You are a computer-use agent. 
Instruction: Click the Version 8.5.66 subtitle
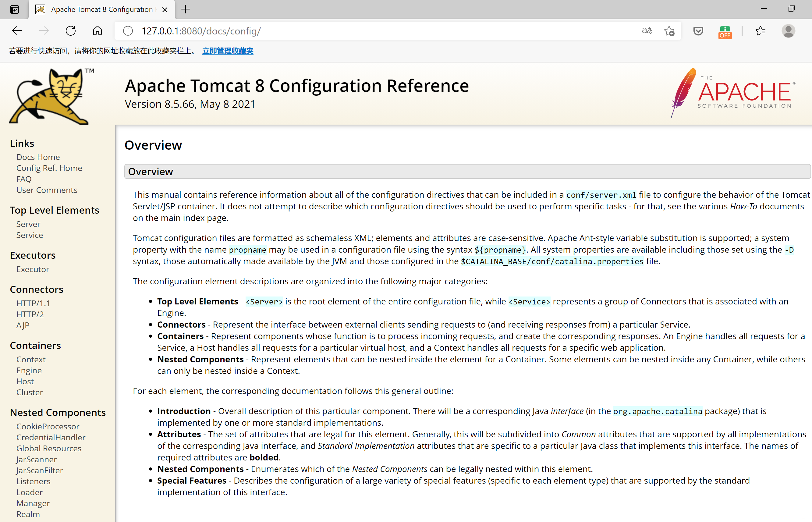point(190,104)
